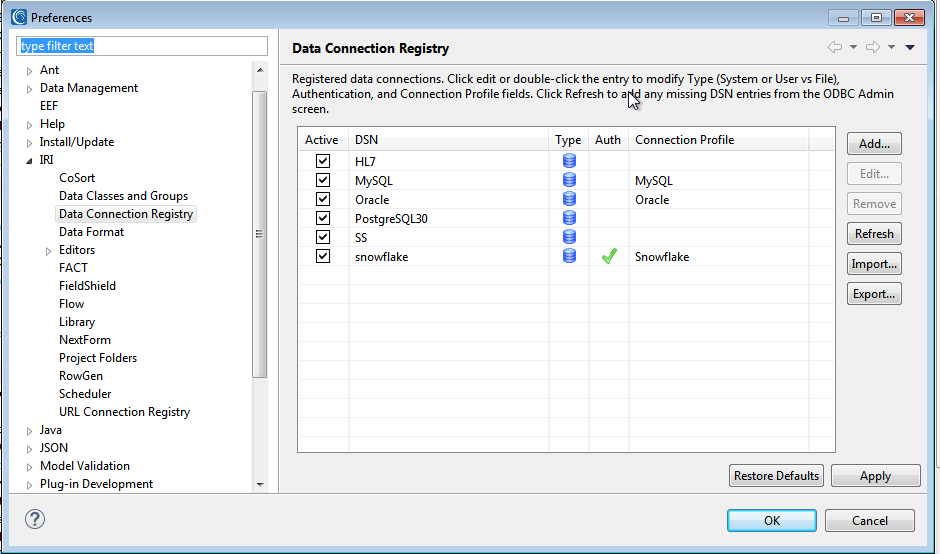Screen dimensions: 940x554
Task: Click the forward navigation arrow icon
Action: click(x=873, y=47)
